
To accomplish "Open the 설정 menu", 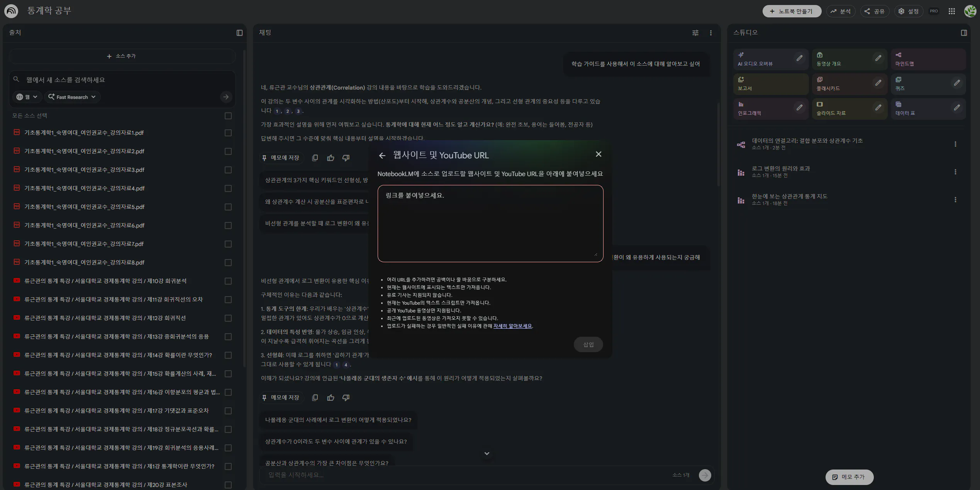I will tap(909, 11).
